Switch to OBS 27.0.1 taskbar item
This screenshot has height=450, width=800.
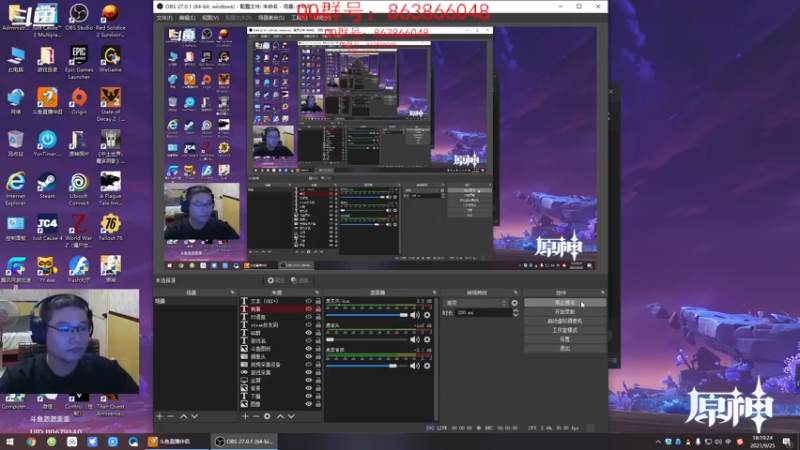(244, 441)
